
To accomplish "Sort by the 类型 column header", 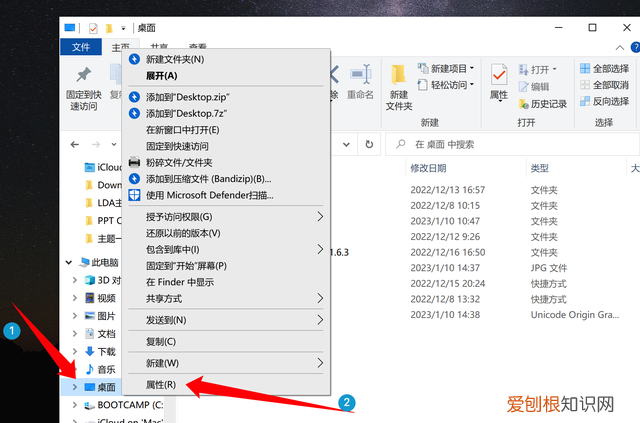I will point(540,168).
